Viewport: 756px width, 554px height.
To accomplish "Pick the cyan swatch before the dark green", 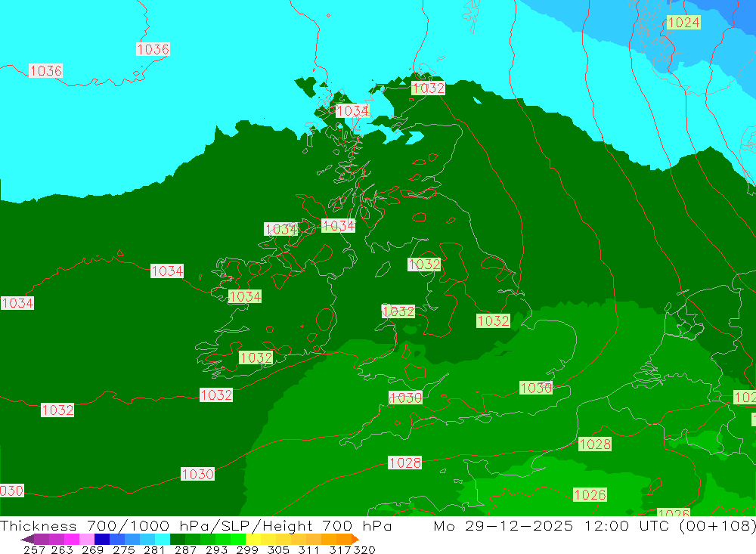I will pos(163,539).
